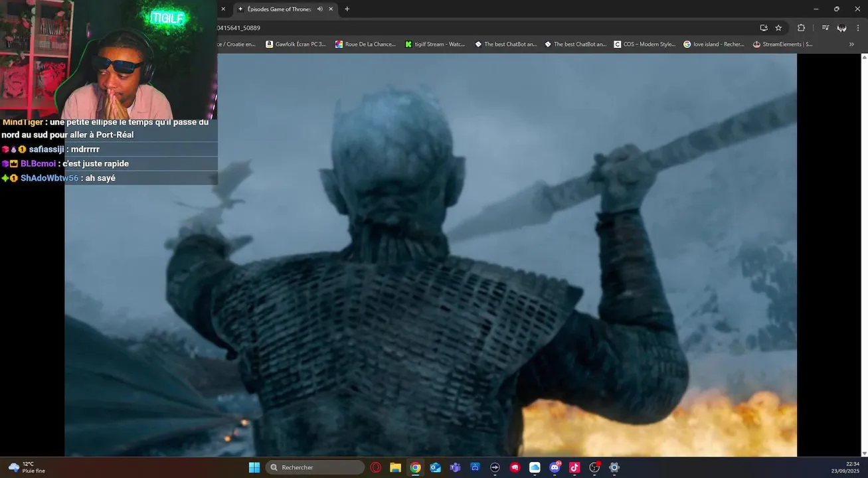Switch to Google Chrome in taskbar
The height and width of the screenshot is (478, 868).
(415, 467)
